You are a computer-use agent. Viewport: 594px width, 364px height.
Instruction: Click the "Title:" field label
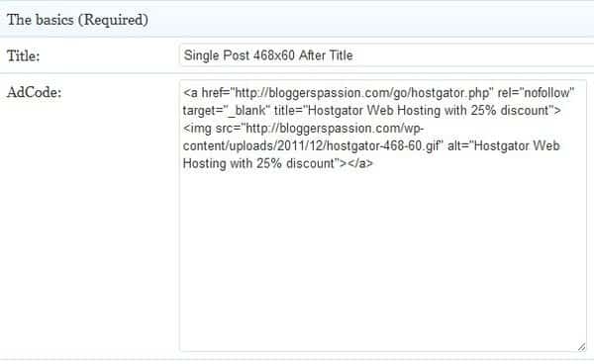tap(23, 56)
